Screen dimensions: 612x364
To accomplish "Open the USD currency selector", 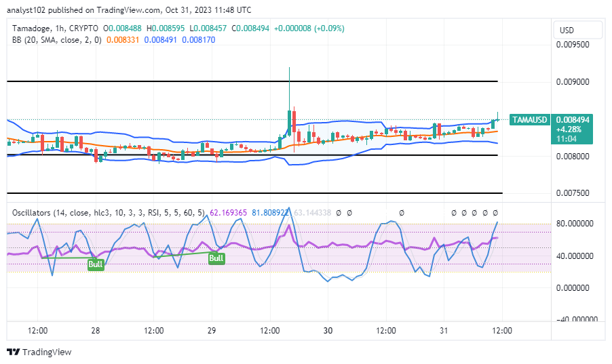I will coord(577,30).
